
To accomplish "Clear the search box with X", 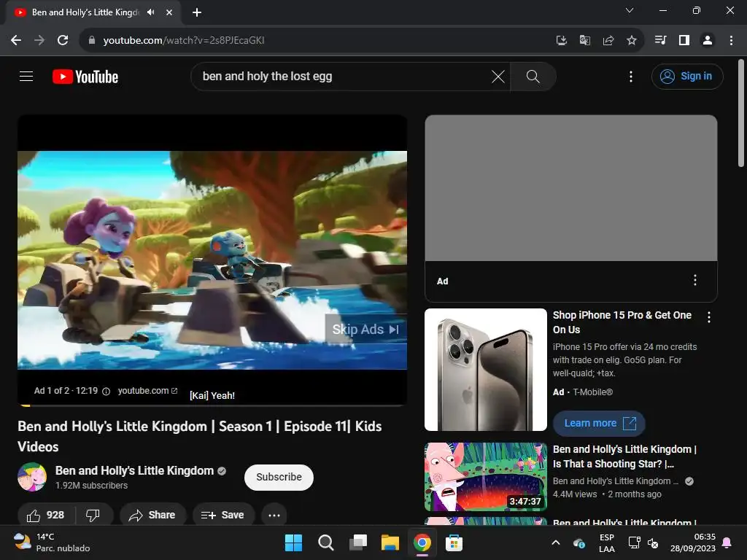I will 498,76.
